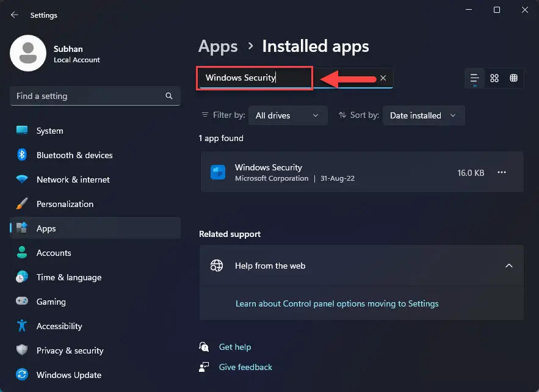539x392 pixels.
Task: Click the Give feedback person icon
Action: pyautogui.click(x=204, y=367)
